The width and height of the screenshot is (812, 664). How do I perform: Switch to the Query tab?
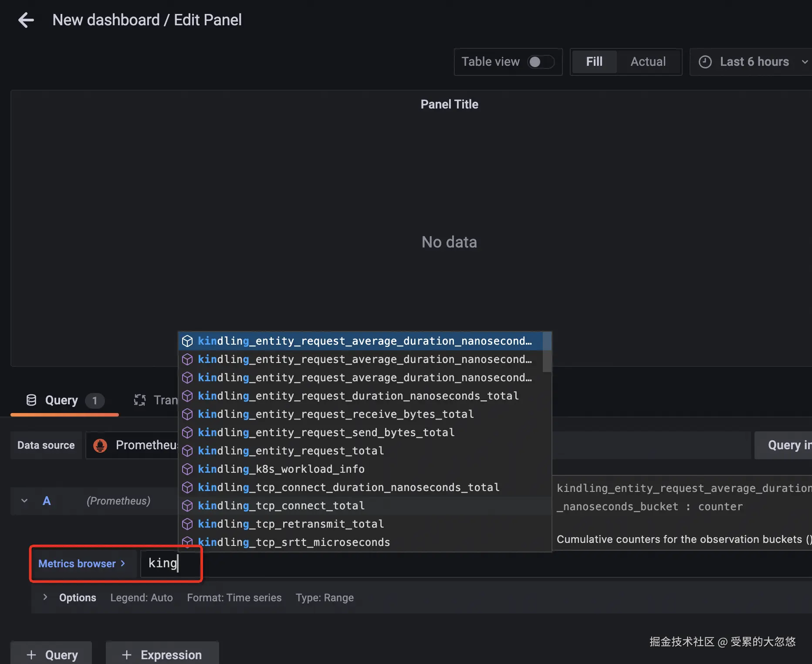pos(65,400)
